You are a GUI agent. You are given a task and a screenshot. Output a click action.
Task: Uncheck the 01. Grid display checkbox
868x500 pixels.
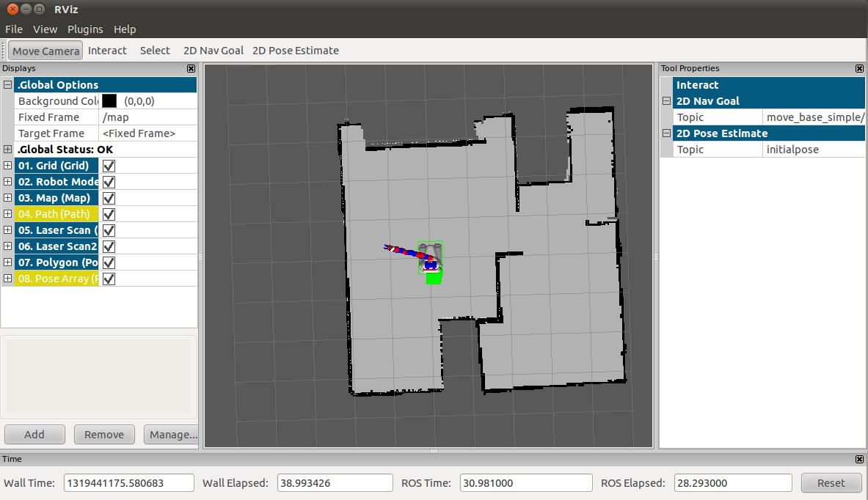coord(109,166)
